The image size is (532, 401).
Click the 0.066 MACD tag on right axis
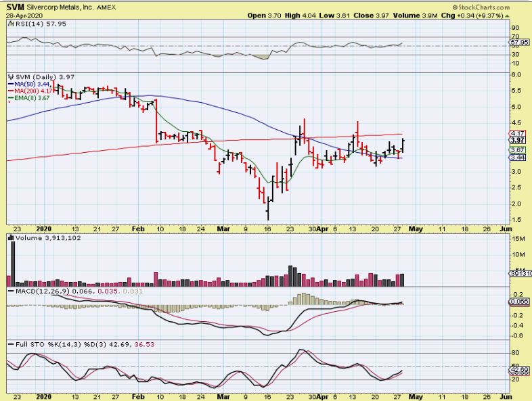519,302
